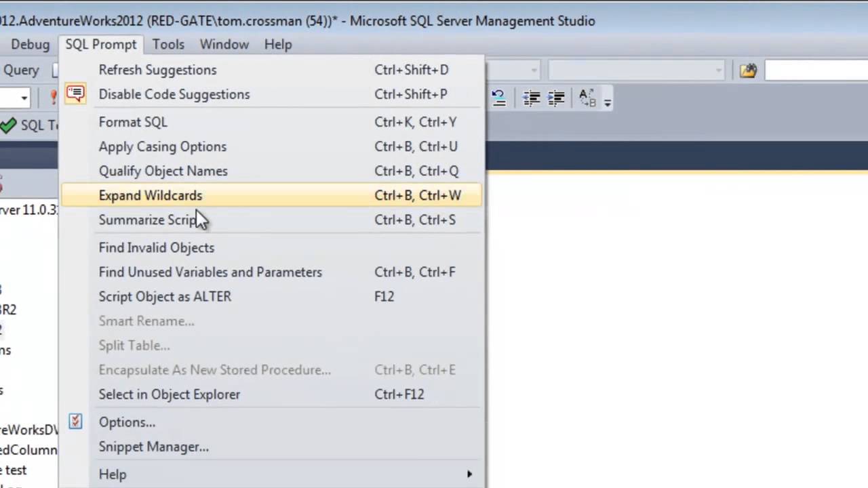
Task: Select Expand Wildcards menu entry
Action: pyautogui.click(x=151, y=195)
